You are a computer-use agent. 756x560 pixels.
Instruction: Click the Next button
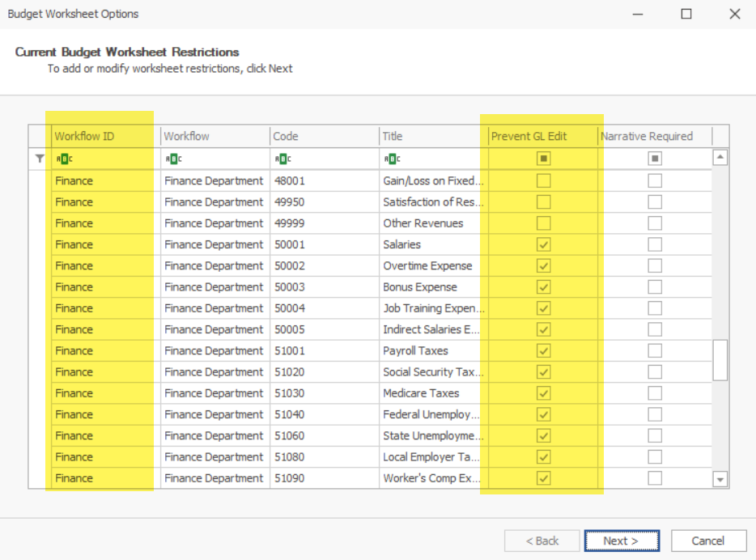(622, 541)
